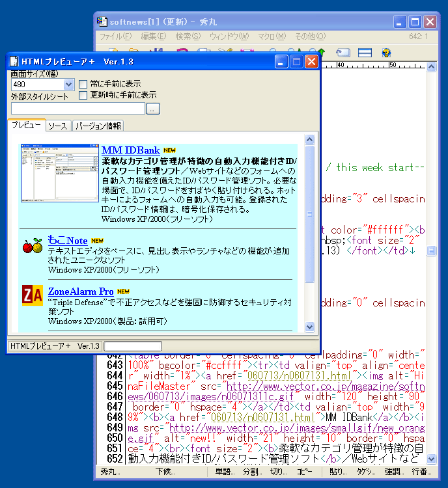This screenshot has width=448, height=488.
Task: Click the 強調... function key button
Action: 394,472
